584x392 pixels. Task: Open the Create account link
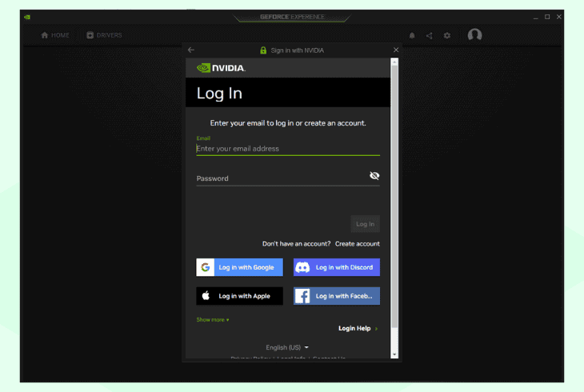click(357, 244)
